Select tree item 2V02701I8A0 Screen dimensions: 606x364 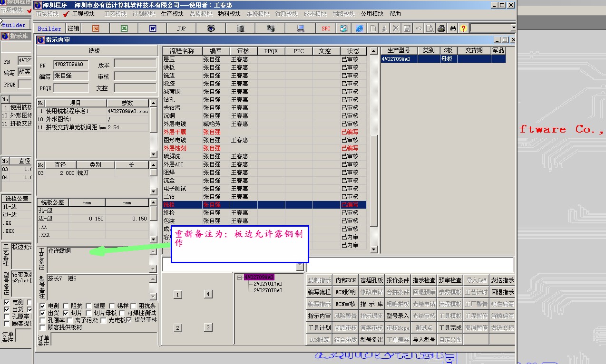[267, 290]
